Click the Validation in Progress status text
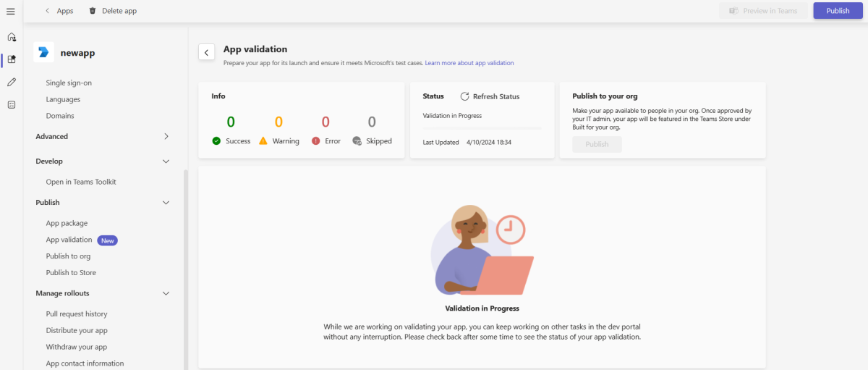Image resolution: width=868 pixels, height=370 pixels. [x=452, y=116]
